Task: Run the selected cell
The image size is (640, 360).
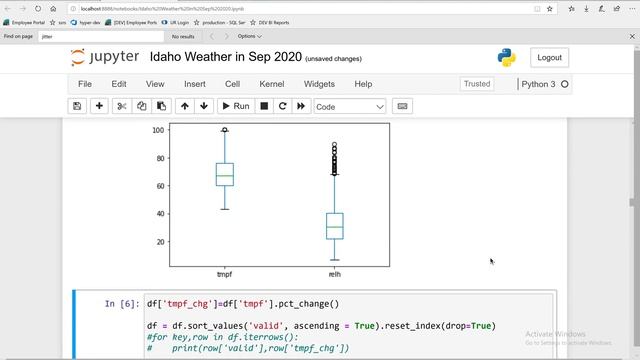Action: tap(236, 106)
